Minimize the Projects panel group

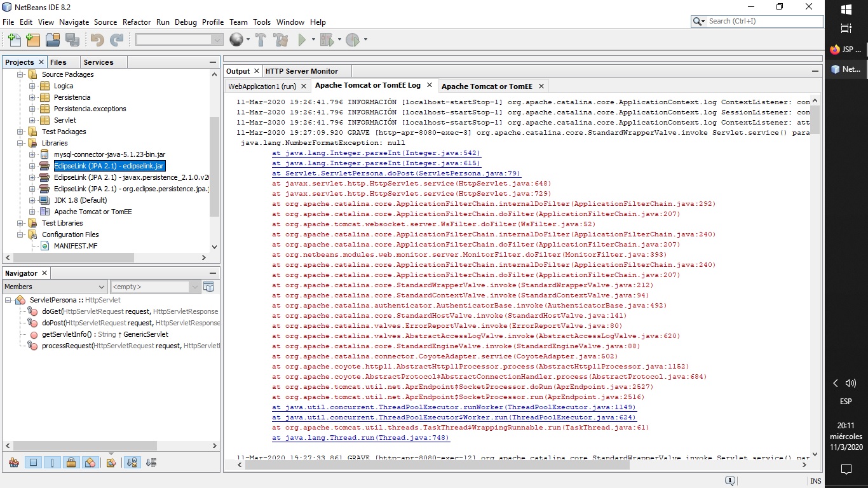coord(213,62)
